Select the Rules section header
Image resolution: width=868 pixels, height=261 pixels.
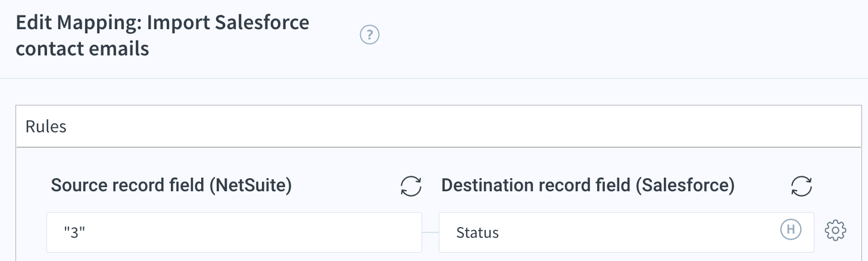click(x=438, y=126)
